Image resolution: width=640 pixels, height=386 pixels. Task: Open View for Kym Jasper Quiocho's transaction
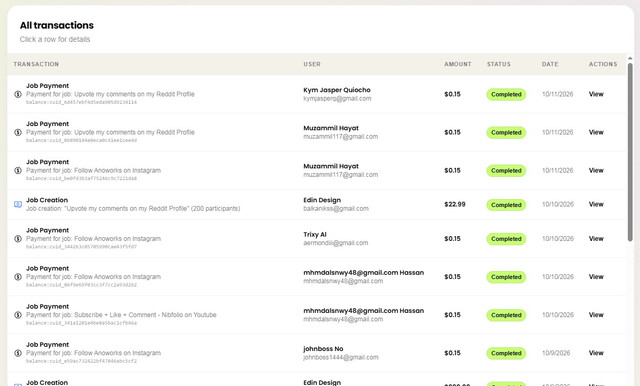coord(596,94)
